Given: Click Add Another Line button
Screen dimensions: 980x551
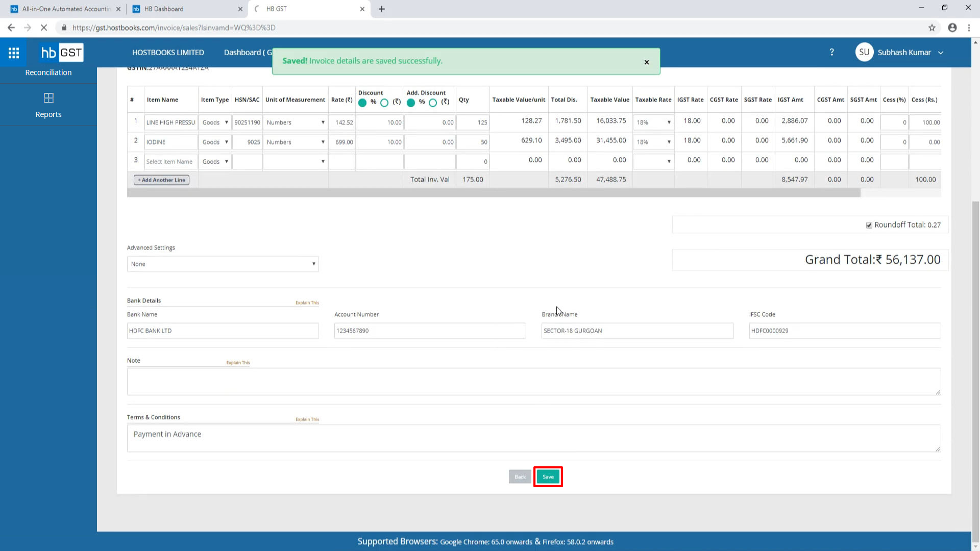Looking at the screenshot, I should (x=161, y=180).
